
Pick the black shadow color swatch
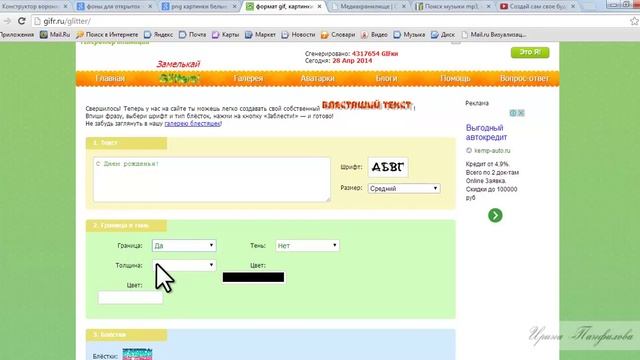253,278
